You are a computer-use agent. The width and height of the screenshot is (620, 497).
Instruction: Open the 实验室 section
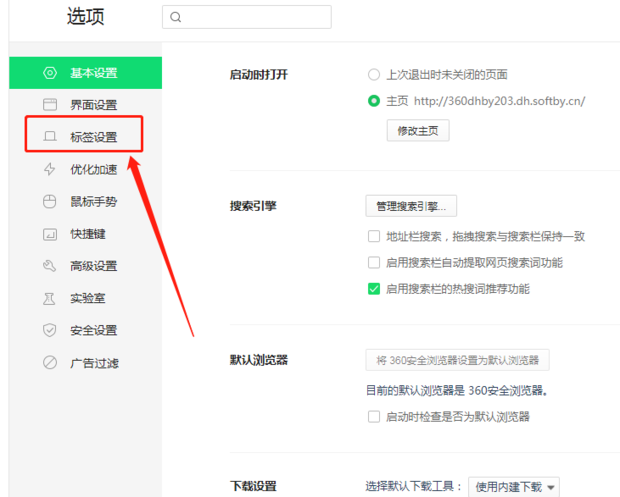pyautogui.click(x=85, y=298)
